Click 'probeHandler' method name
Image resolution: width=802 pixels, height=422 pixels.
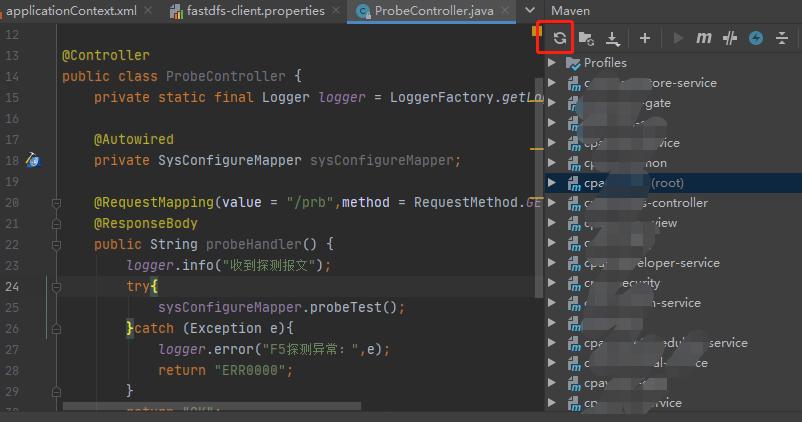[254, 245]
